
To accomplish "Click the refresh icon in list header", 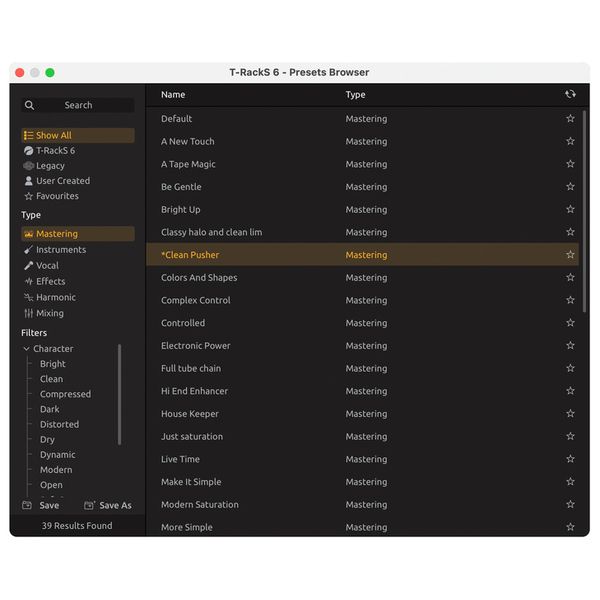I will [570, 95].
